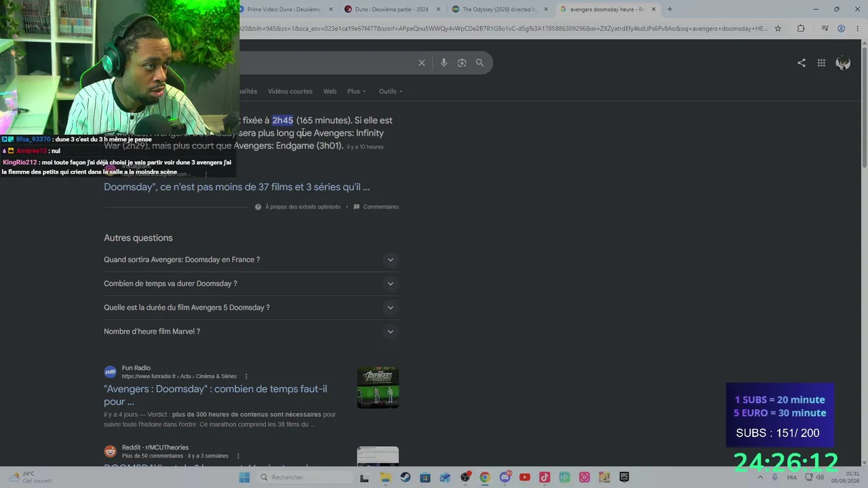
Task: Open Google Chrome from the taskbar
Action: pyautogui.click(x=485, y=477)
